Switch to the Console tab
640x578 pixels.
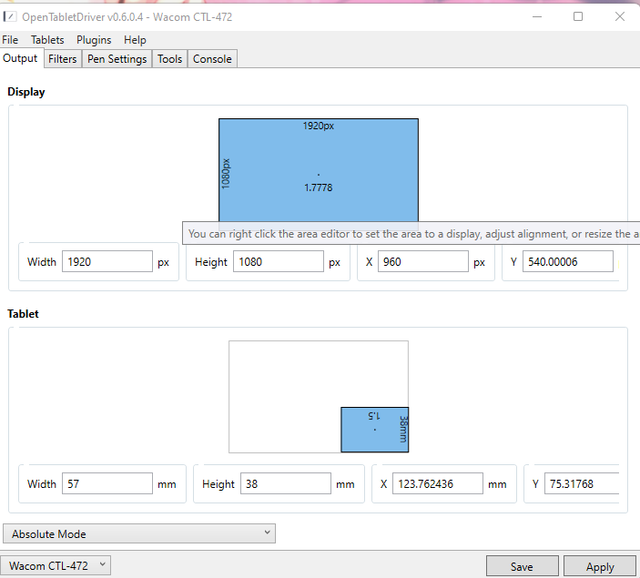pyautogui.click(x=212, y=59)
